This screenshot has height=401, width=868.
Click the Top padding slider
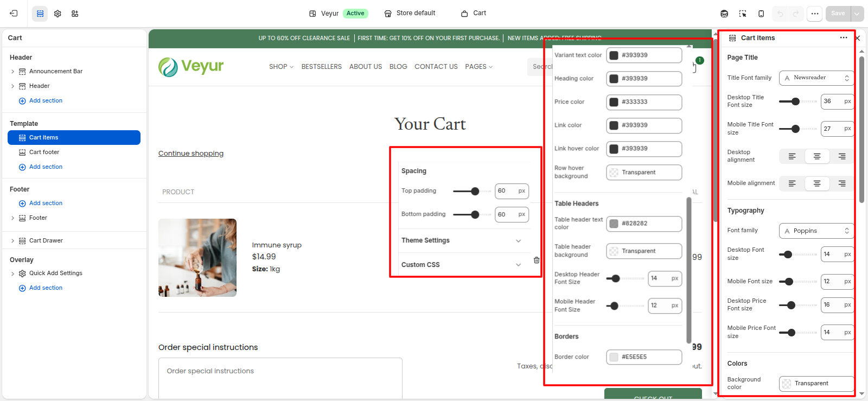(472, 191)
